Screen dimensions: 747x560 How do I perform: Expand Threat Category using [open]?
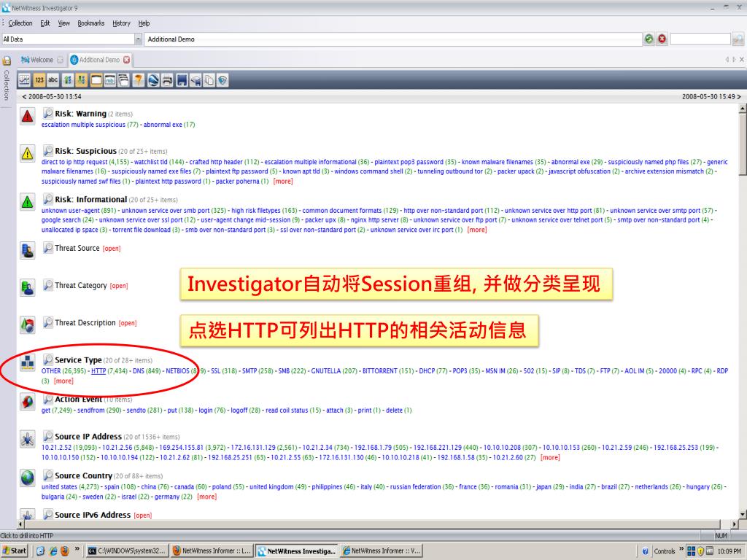119,286
